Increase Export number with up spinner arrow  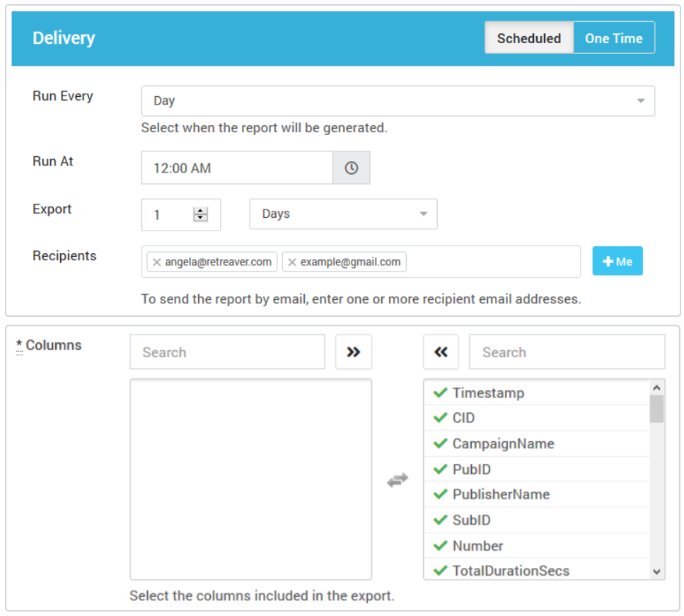(200, 211)
